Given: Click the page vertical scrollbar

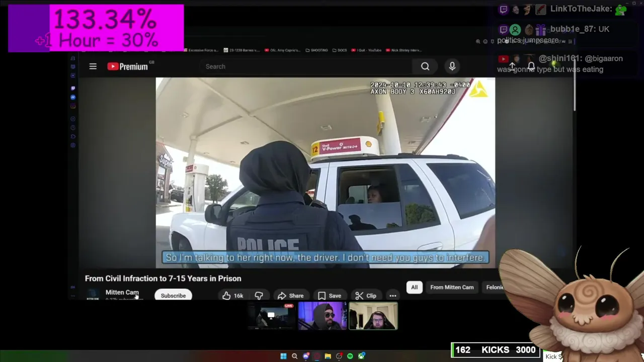Looking at the screenshot, I should coord(575,85).
